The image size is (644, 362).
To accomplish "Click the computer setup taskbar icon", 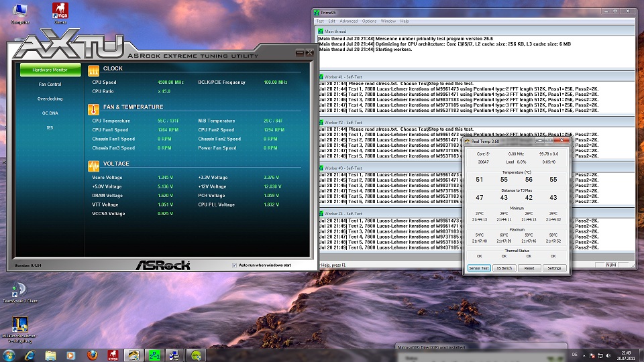I will (x=174, y=355).
